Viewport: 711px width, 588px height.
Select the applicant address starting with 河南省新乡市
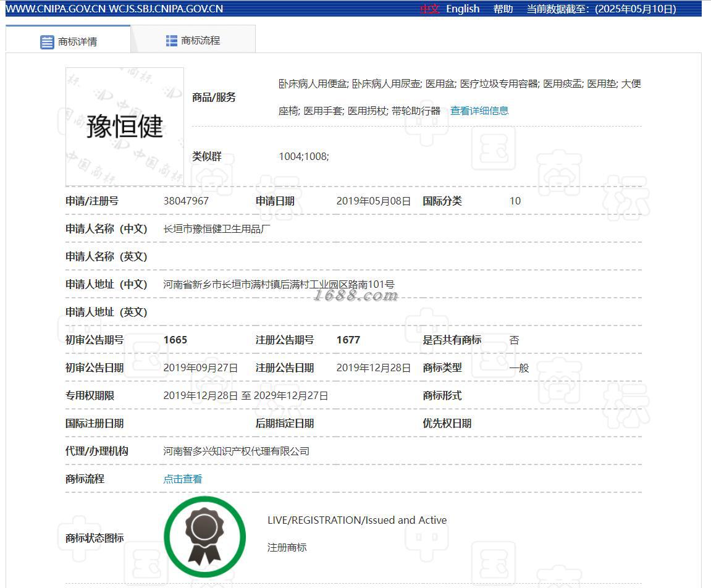point(279,284)
